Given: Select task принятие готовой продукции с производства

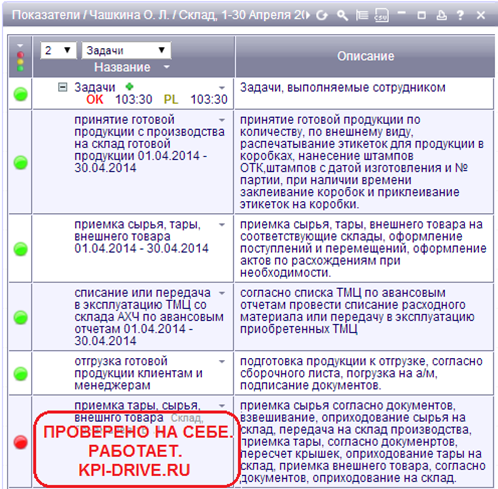Looking at the screenshot, I should [x=149, y=144].
